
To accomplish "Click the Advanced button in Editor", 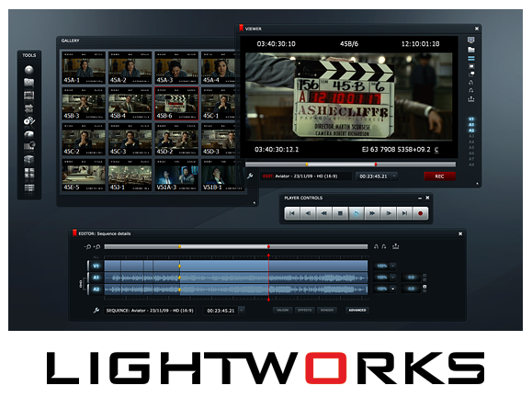I will [357, 310].
